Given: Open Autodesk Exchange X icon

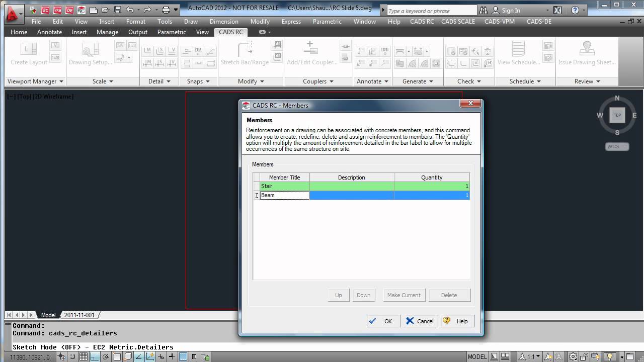Looking at the screenshot, I should coord(557,10).
